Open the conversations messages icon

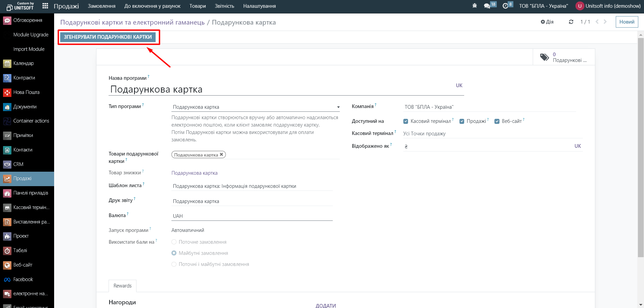point(487,6)
